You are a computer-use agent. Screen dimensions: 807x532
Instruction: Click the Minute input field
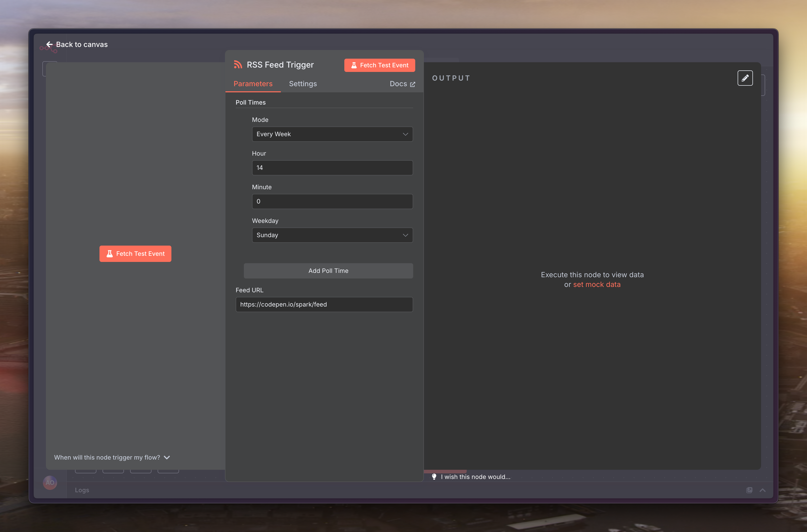332,201
